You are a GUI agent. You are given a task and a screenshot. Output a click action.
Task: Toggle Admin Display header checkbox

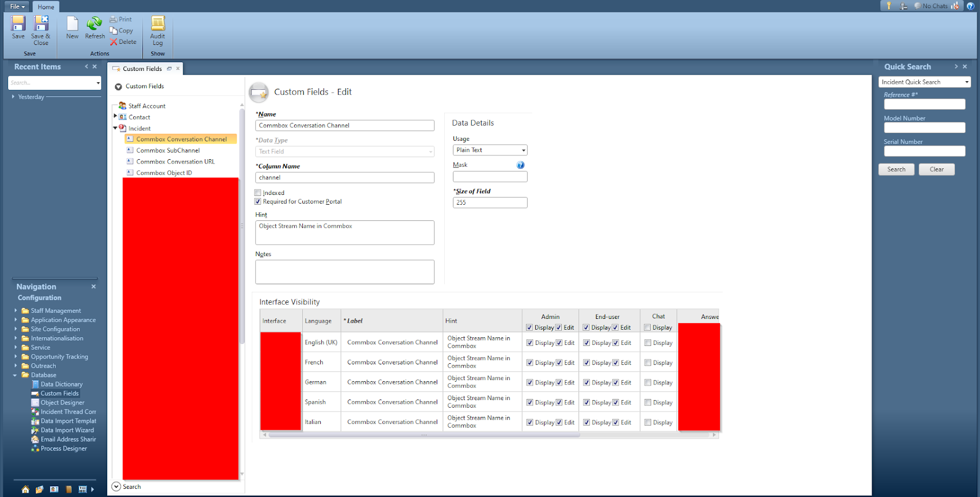(529, 328)
